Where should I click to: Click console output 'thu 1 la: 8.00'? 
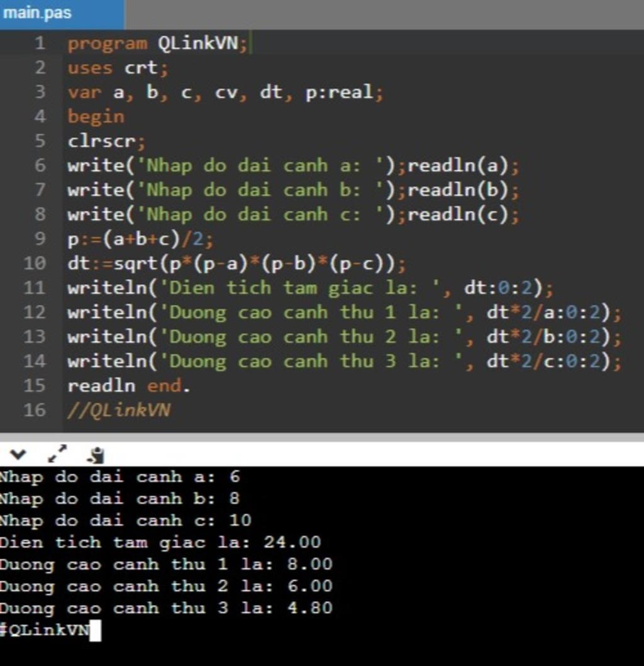click(x=252, y=565)
